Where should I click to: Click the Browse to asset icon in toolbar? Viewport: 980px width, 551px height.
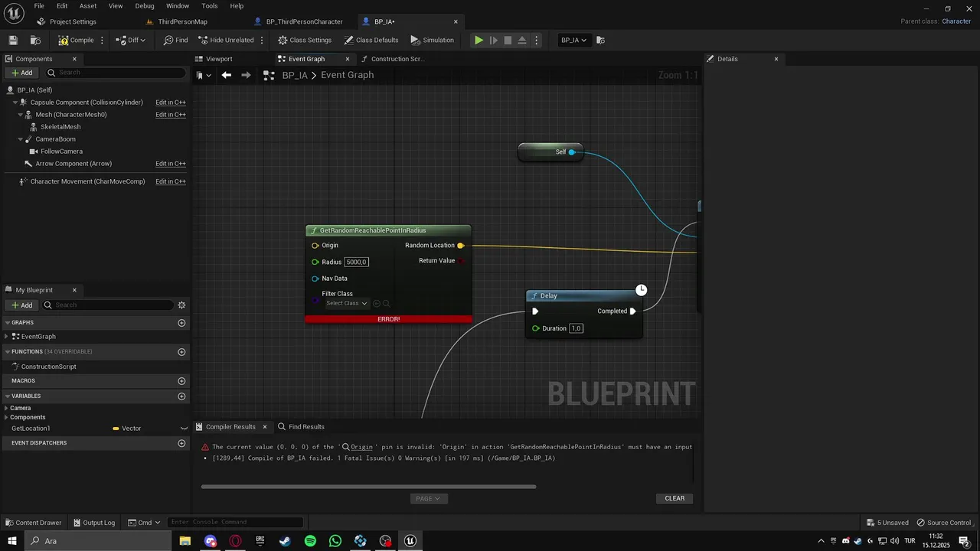(35, 40)
